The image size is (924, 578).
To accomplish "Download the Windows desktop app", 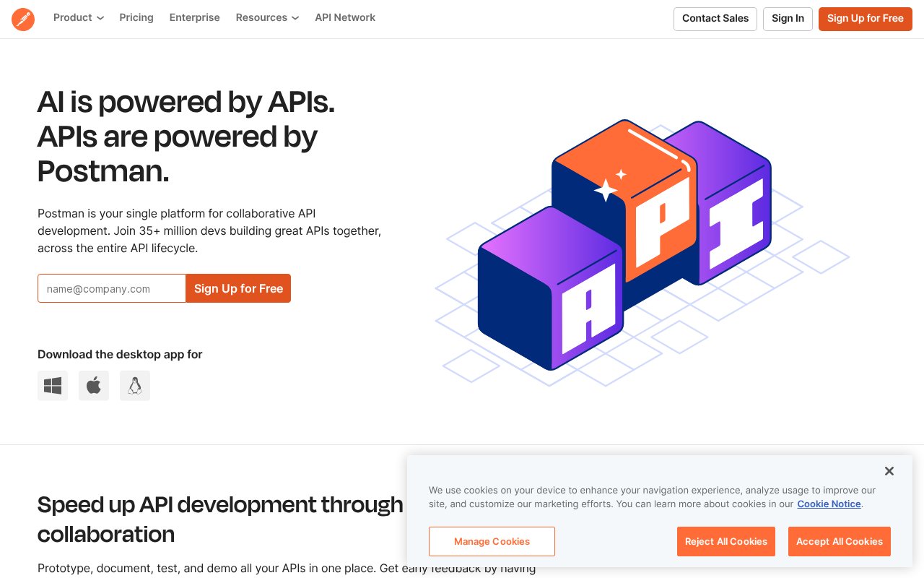I will 53,386.
